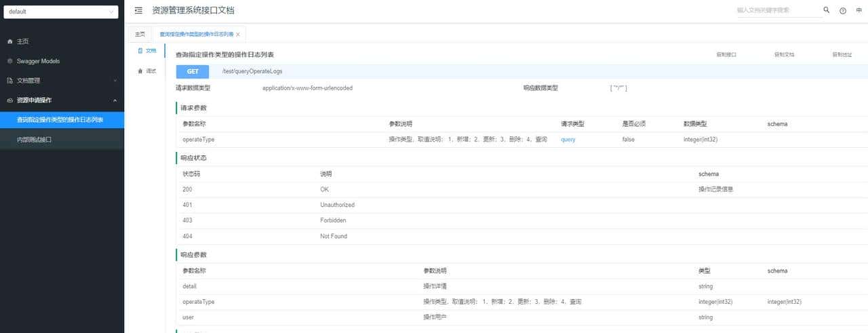Click the 响应状态 section heading
This screenshot has width=868, height=333.
[x=193, y=158]
